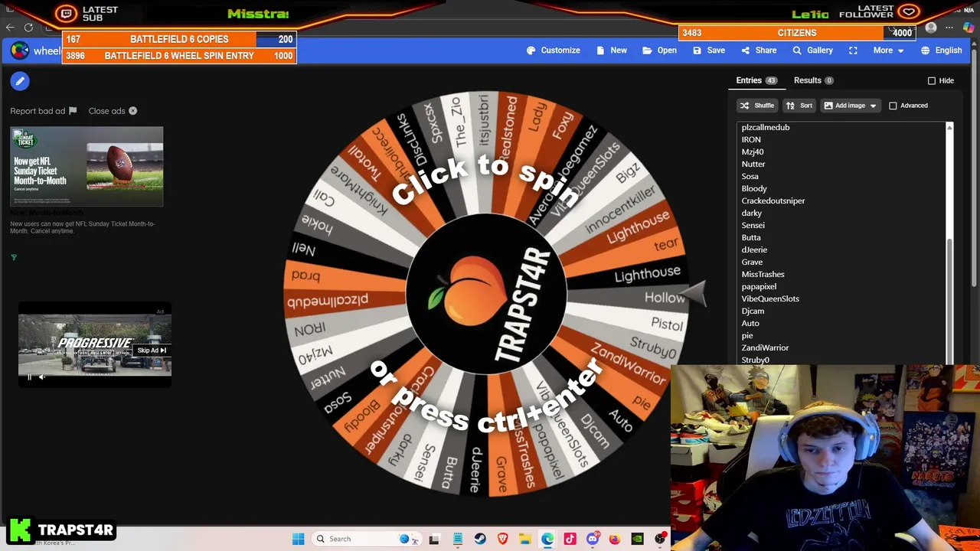Click entry 'dJeerie' in entries list
The image size is (980, 551).
[754, 249]
